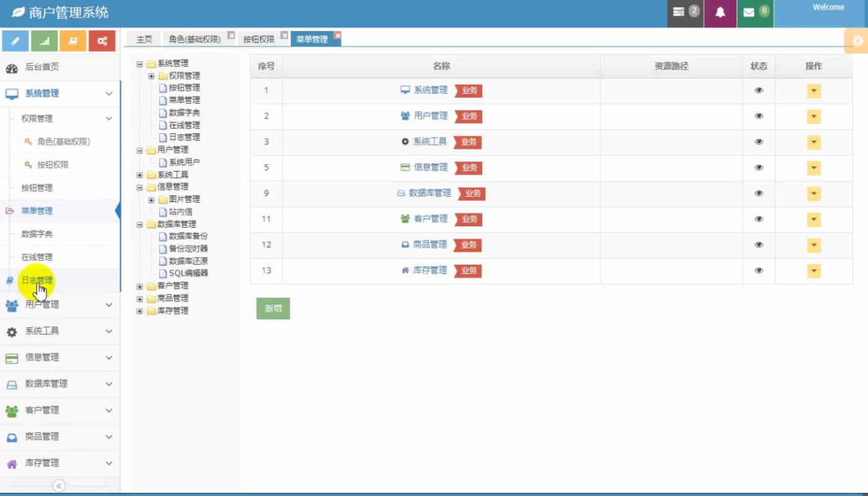Click the green 新增 button
The height and width of the screenshot is (496, 868).
click(273, 309)
